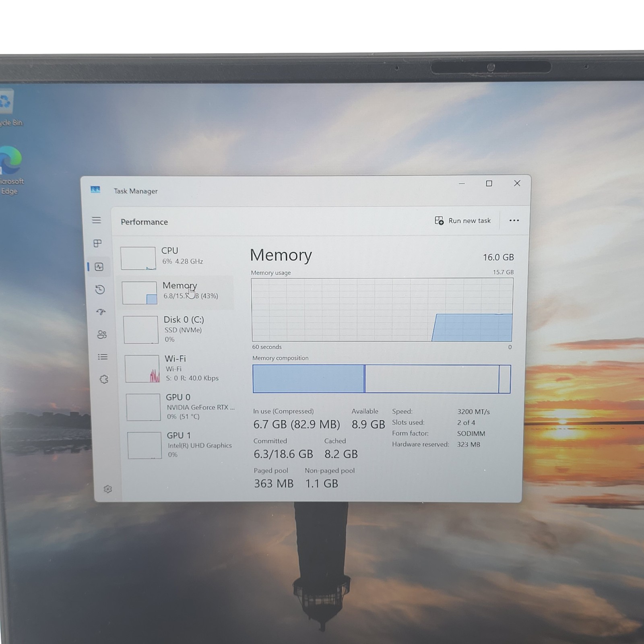644x644 pixels.
Task: Select GPU 0 NVIDIA GeForce entry
Action: [181, 407]
